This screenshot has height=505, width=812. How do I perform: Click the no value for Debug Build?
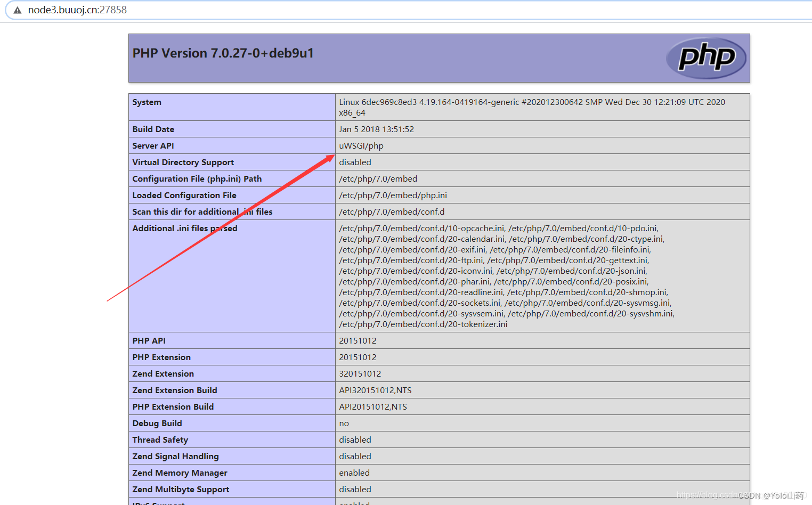[344, 423]
